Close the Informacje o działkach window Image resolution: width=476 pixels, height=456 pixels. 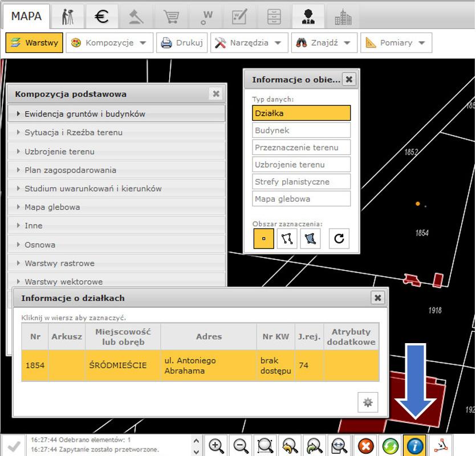(x=378, y=298)
